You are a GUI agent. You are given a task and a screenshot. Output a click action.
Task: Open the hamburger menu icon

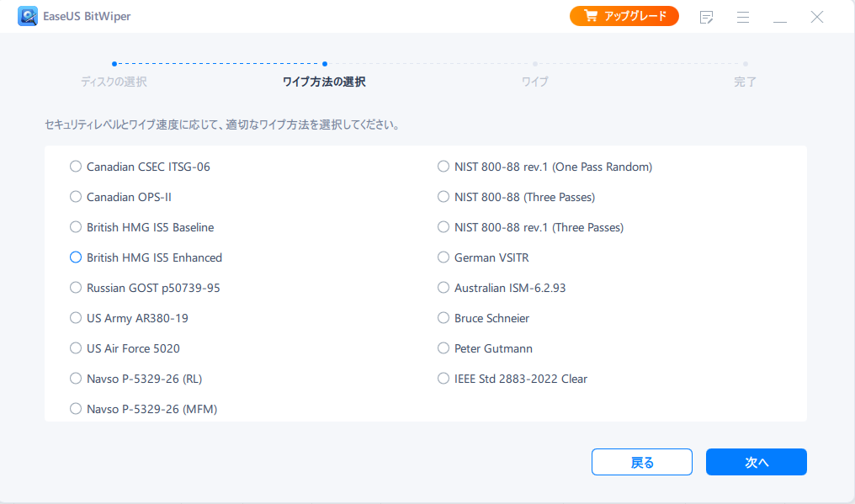(x=743, y=16)
